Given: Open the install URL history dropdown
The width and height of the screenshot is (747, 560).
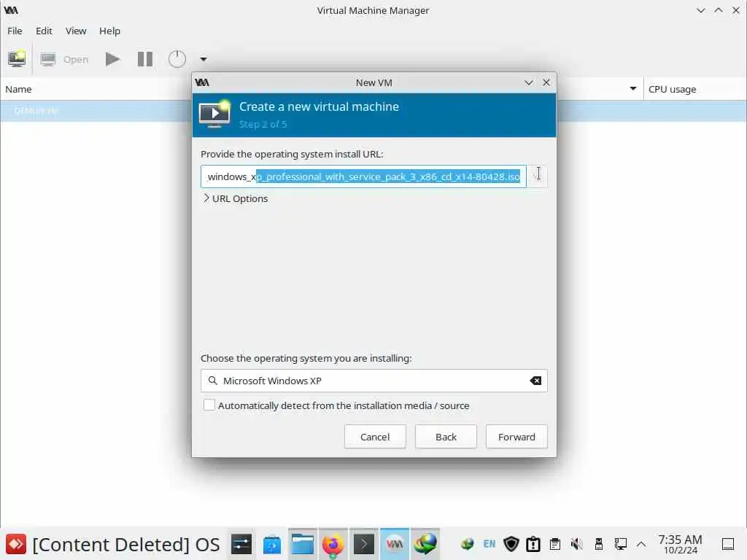Looking at the screenshot, I should click(x=538, y=176).
